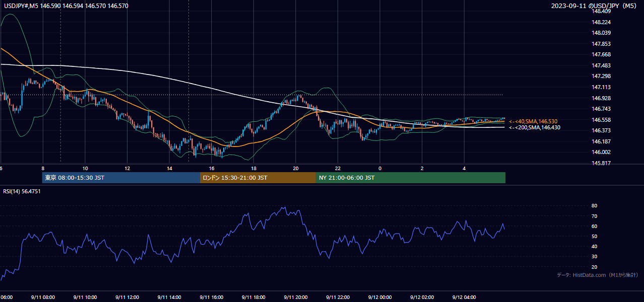644x302 pixels.
Task: Click price level 148.224 on the price scale
Action: (x=602, y=22)
